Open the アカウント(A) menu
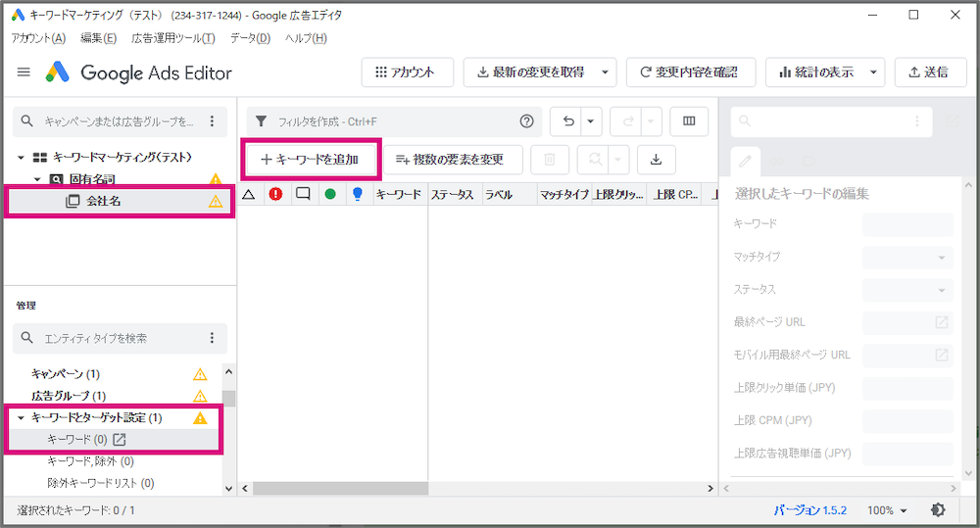The height and width of the screenshot is (528, 980). (38, 38)
